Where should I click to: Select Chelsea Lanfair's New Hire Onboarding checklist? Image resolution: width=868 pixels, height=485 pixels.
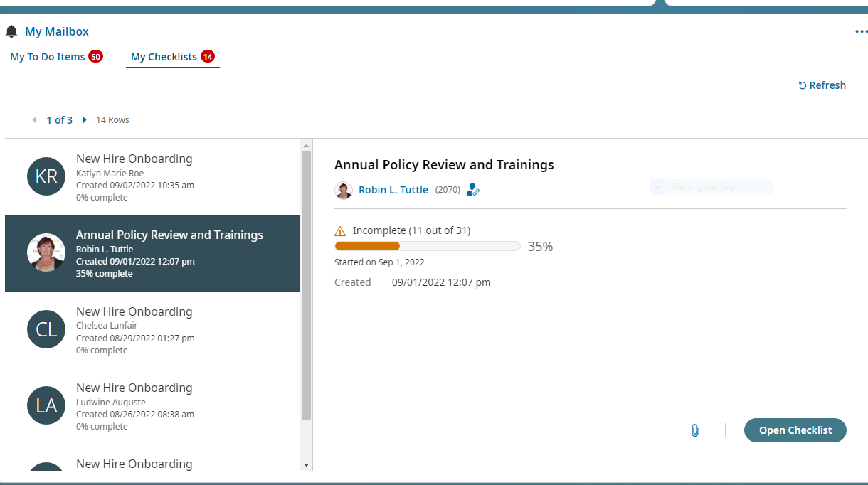point(152,330)
